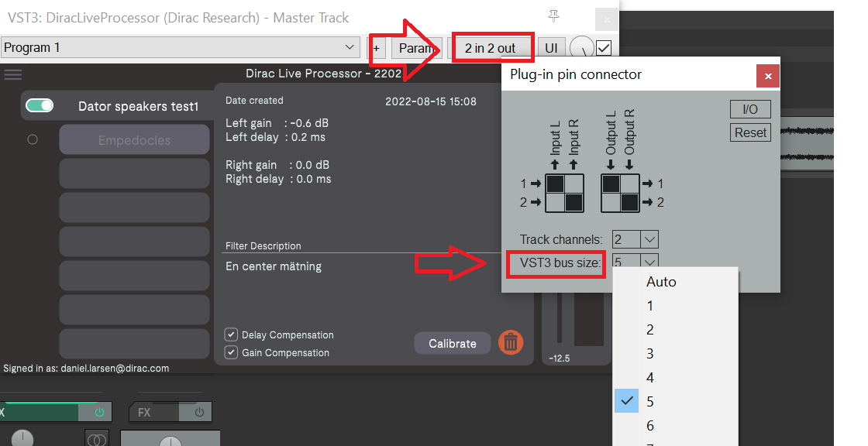Toggle pin Output L on track channel 1
The image size is (868, 446).
click(611, 184)
